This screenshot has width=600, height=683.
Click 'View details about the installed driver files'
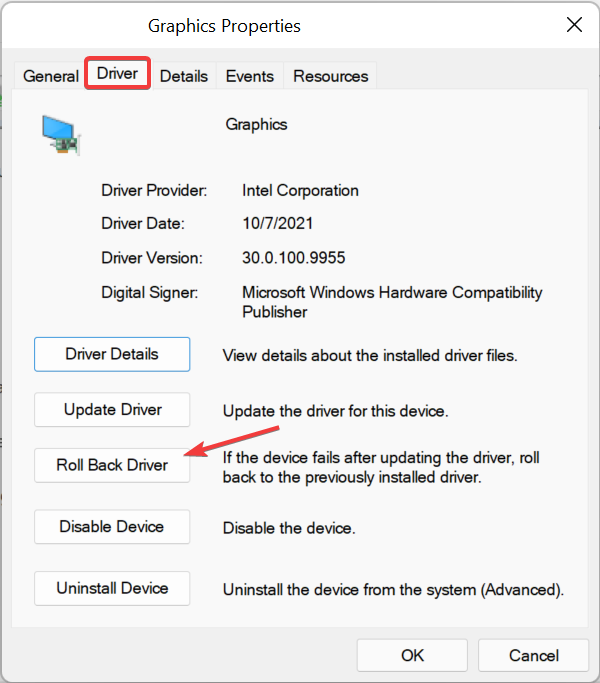370,356
